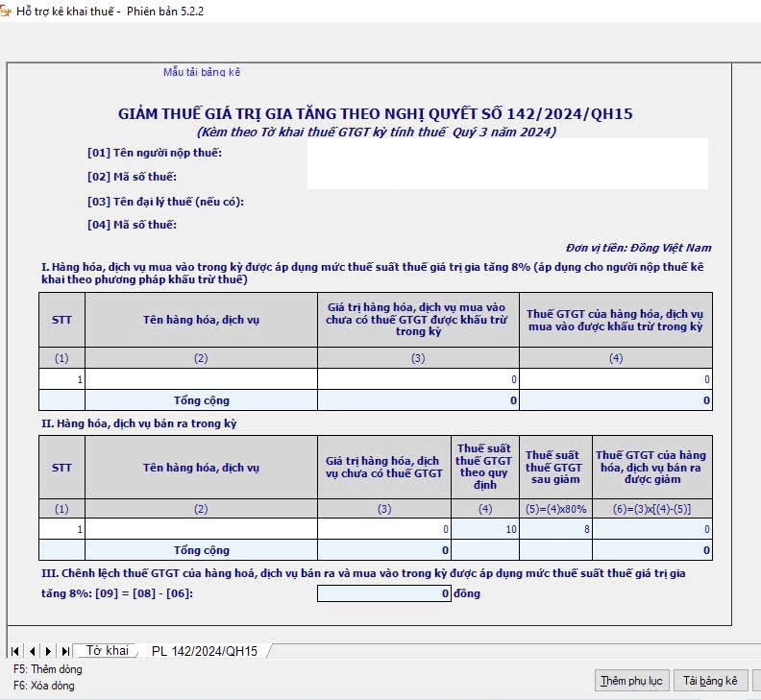Go to next sheet arrow

(x=48, y=651)
